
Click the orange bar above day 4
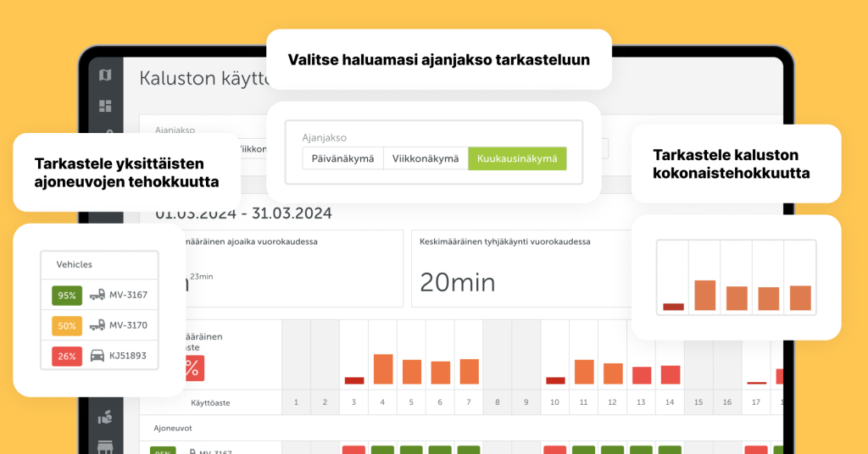pyautogui.click(x=383, y=368)
